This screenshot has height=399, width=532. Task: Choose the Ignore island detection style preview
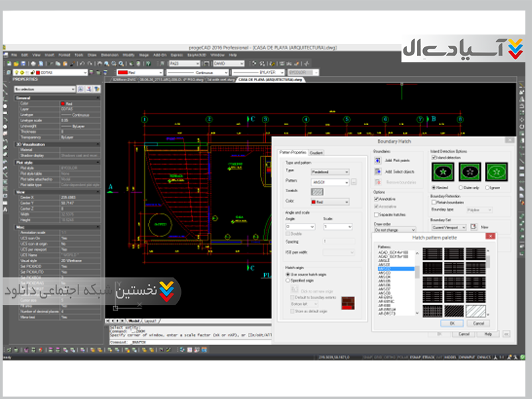click(x=497, y=171)
